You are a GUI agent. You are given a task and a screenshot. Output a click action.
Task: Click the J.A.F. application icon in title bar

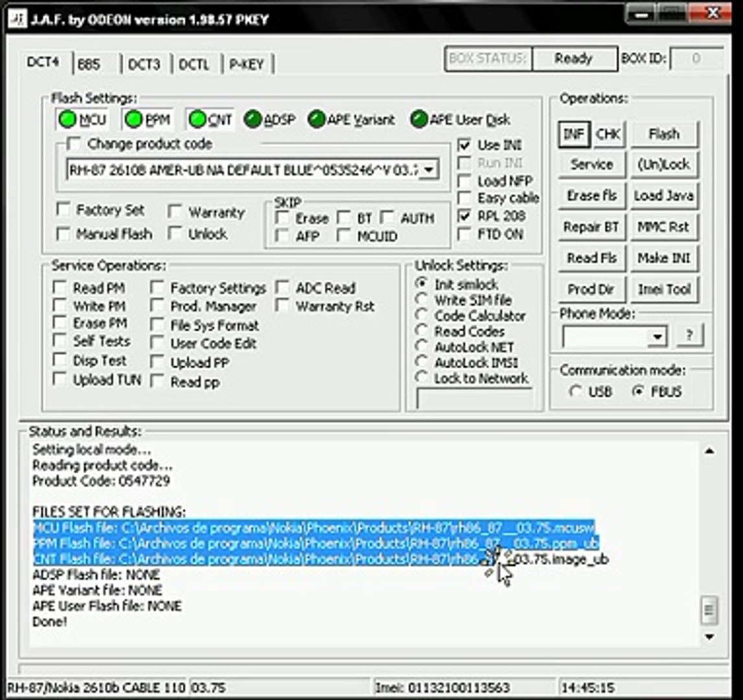(18, 19)
